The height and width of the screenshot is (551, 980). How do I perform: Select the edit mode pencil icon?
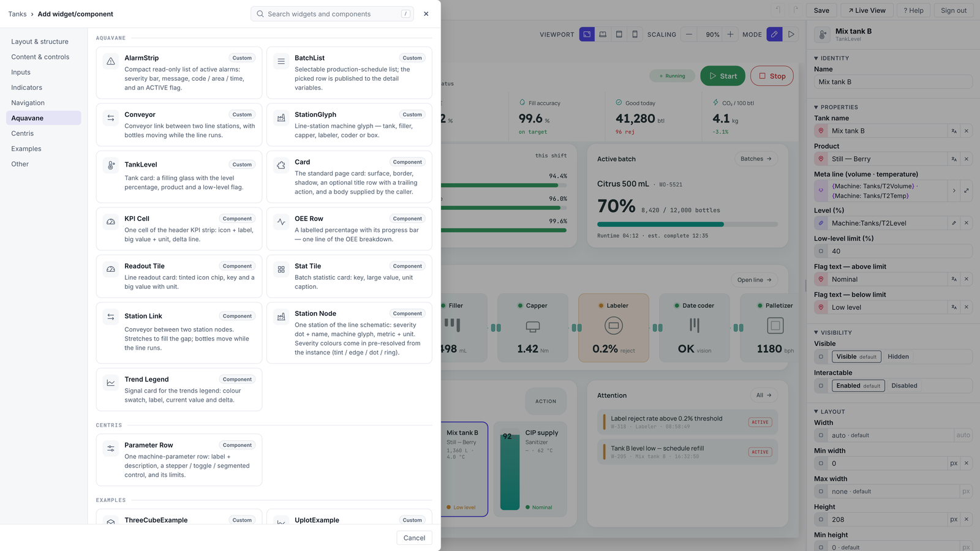pyautogui.click(x=775, y=34)
